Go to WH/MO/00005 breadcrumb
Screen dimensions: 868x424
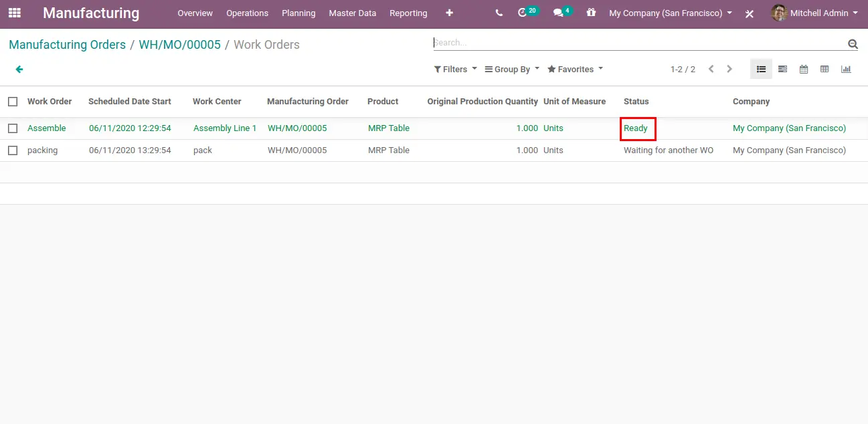click(x=179, y=45)
